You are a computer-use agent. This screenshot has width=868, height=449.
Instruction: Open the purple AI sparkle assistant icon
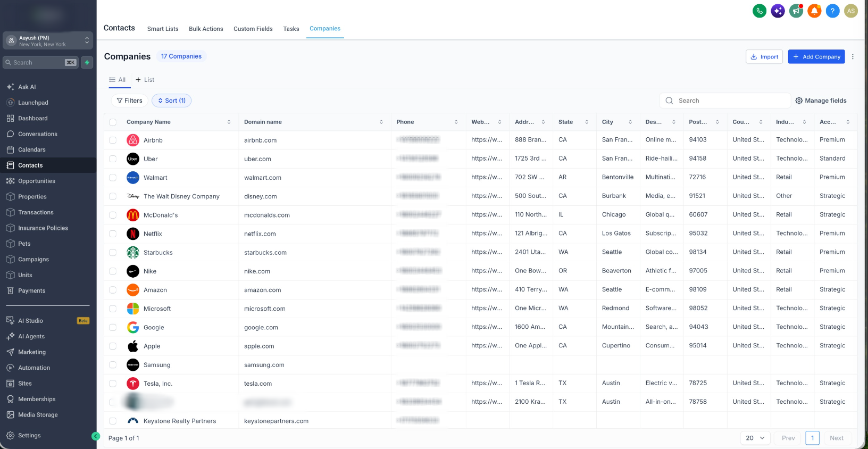pos(778,11)
